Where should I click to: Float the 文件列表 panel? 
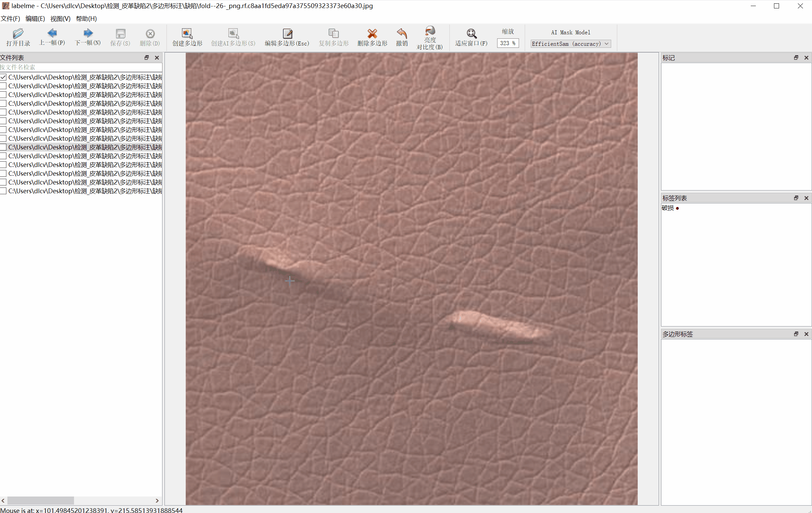[146, 57]
